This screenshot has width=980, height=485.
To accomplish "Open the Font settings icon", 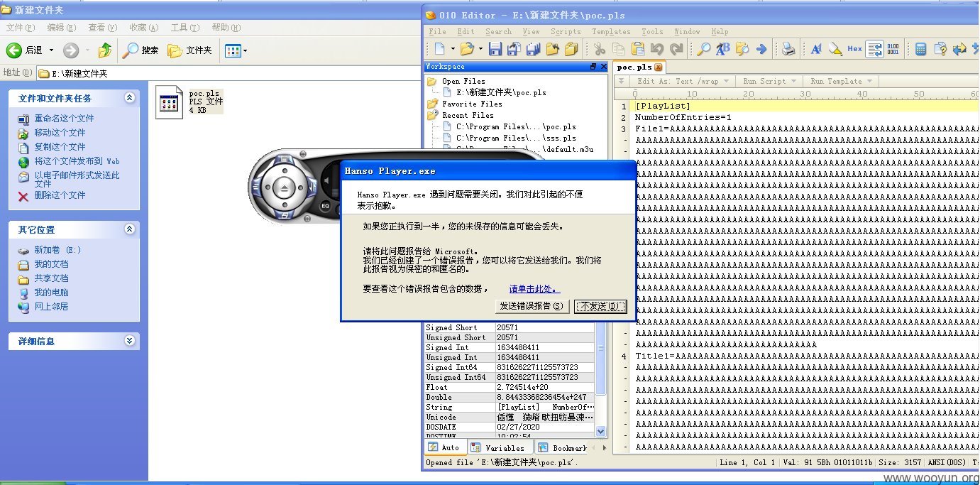I will coord(816,49).
